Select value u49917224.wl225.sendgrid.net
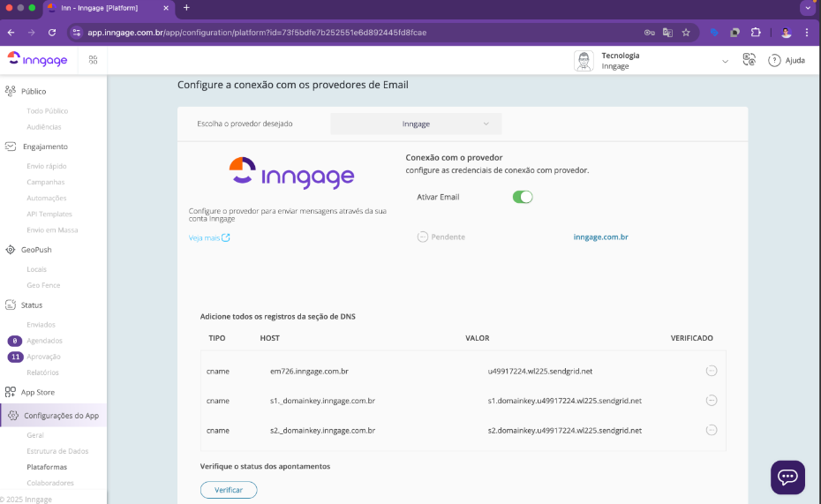 [539, 371]
